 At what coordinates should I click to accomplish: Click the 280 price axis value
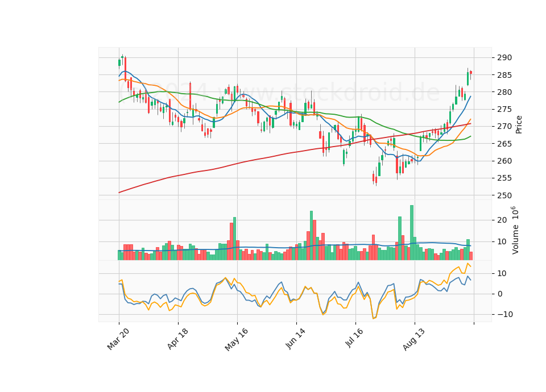(504, 92)
